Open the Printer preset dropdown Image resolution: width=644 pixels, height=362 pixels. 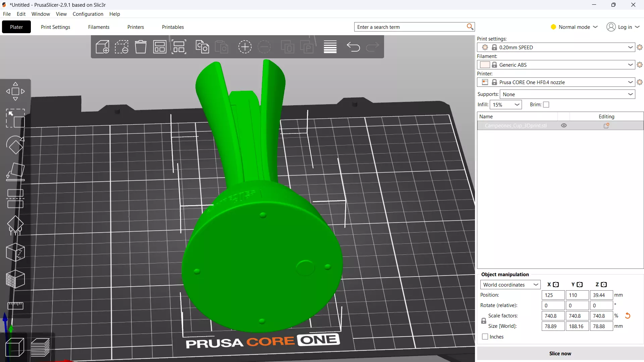(x=556, y=82)
